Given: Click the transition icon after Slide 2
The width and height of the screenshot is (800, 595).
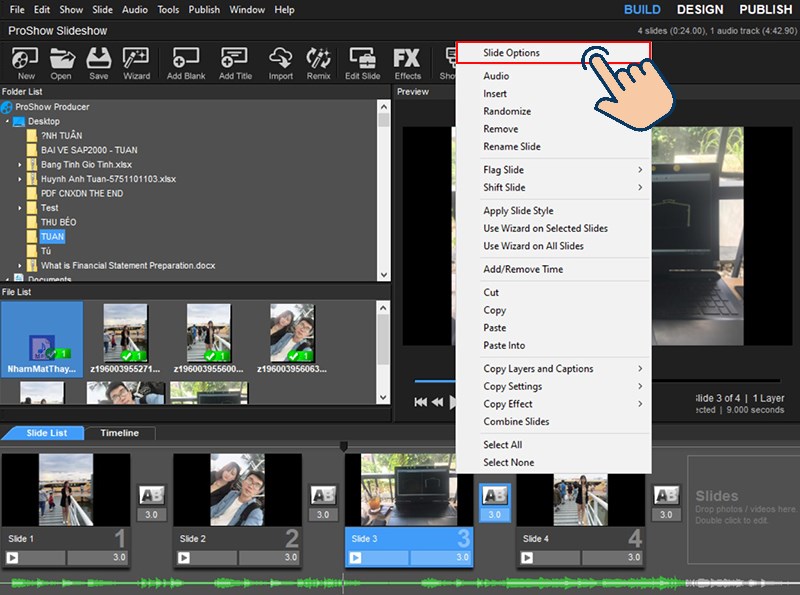Looking at the screenshot, I should (x=323, y=495).
